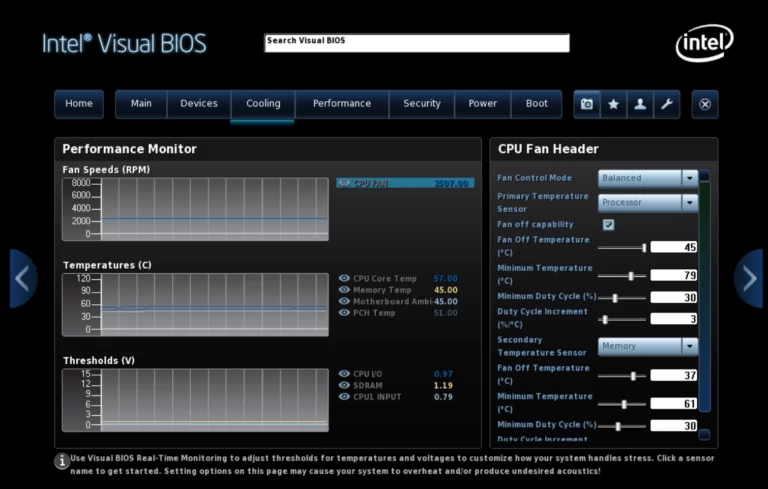Image resolution: width=768 pixels, height=489 pixels.
Task: Open favorites with the star icon
Action: 613,104
